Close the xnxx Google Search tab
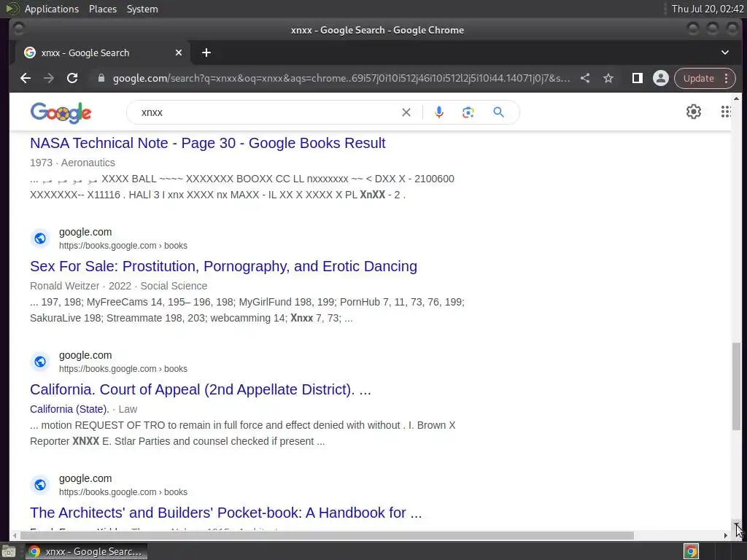 [x=179, y=52]
